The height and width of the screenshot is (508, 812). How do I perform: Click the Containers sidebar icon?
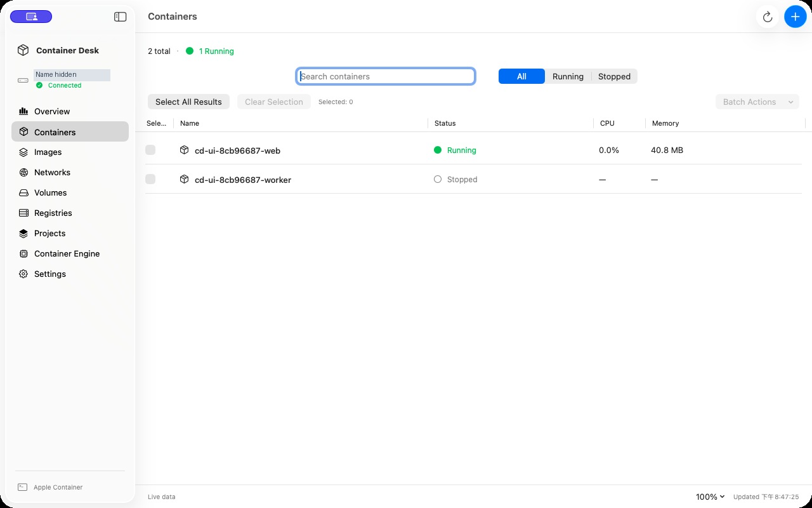coord(23,132)
